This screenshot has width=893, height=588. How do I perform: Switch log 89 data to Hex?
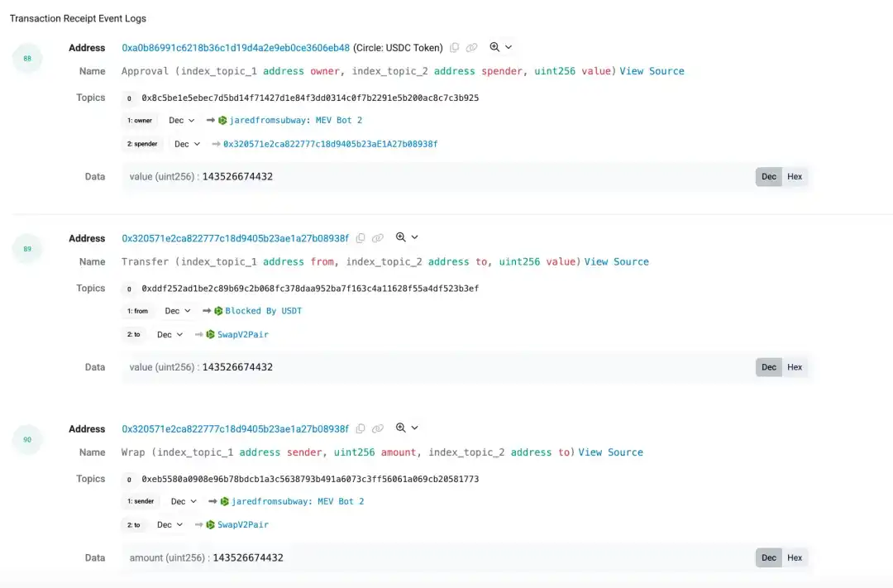(x=795, y=367)
